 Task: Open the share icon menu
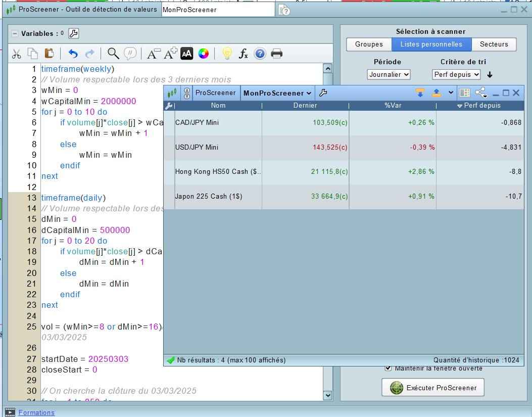point(481,92)
